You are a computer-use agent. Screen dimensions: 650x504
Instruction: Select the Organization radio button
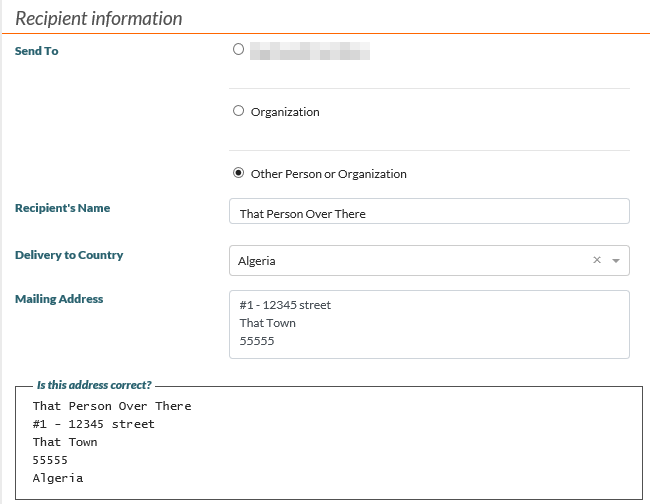238,111
